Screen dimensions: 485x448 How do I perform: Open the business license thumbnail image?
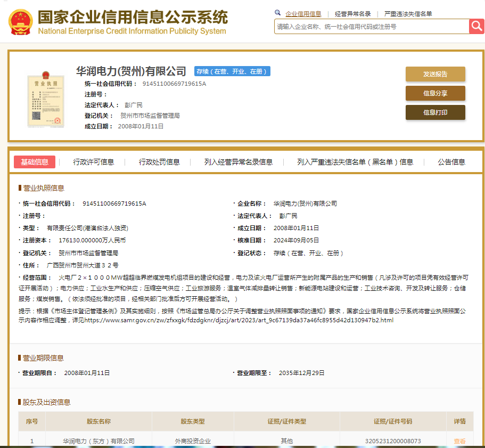click(x=46, y=100)
